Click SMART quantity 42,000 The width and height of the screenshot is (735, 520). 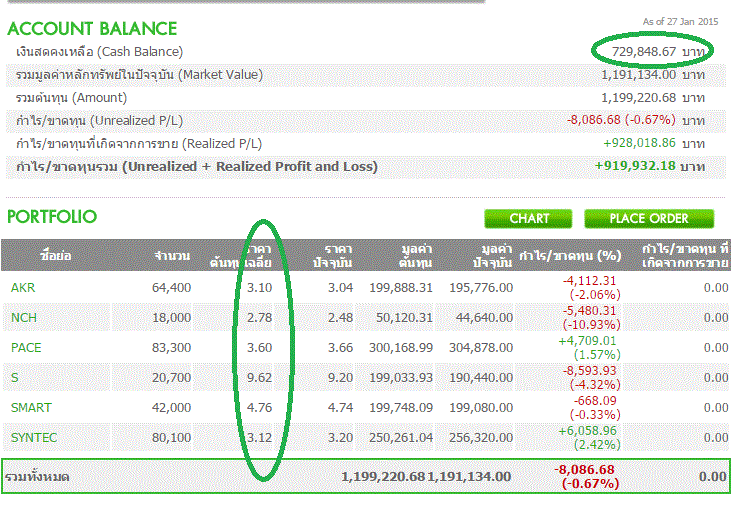(171, 407)
